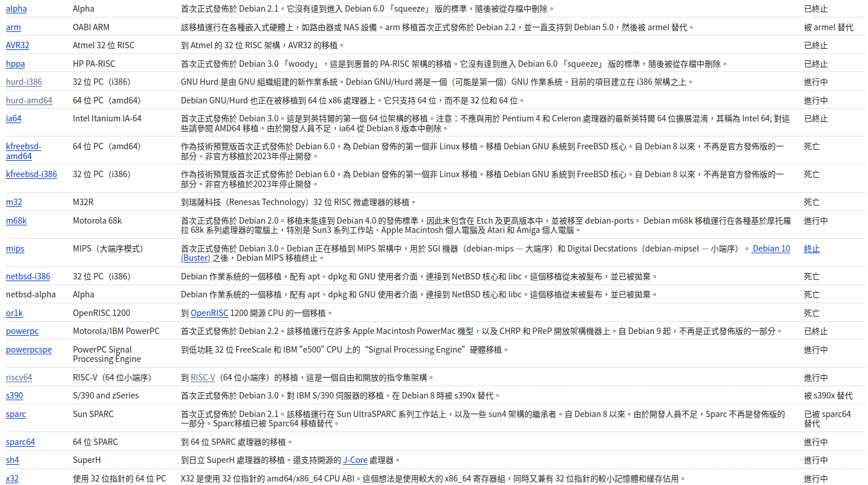Click PowerPC Signal Processing Engine cell
This screenshot has width=868, height=485.
(107, 354)
